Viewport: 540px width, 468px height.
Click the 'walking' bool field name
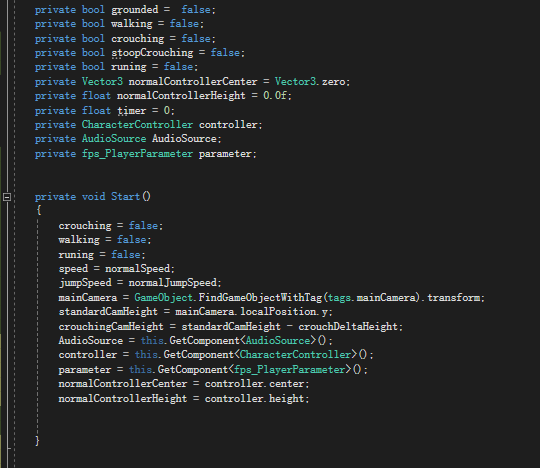pyautogui.click(x=132, y=24)
